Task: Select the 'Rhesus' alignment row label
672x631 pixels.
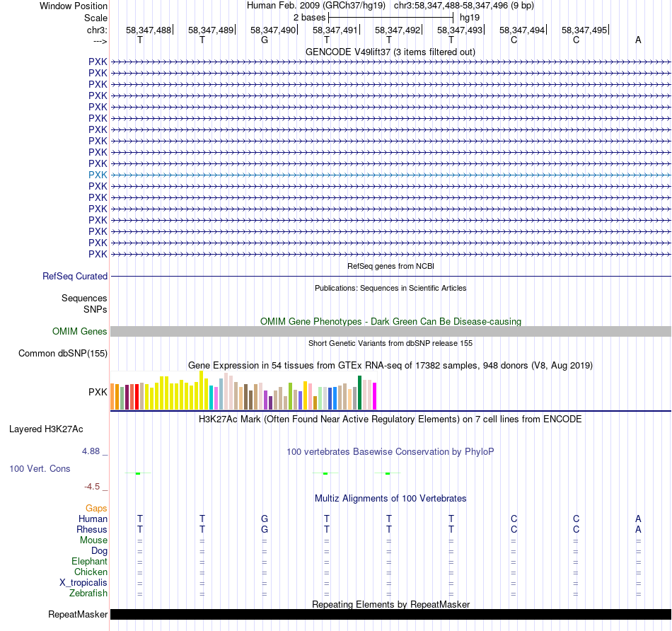Action: coord(92,529)
